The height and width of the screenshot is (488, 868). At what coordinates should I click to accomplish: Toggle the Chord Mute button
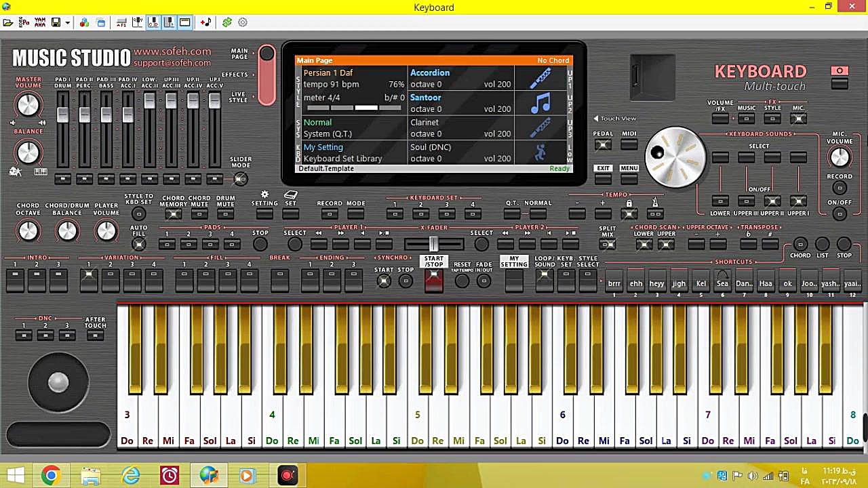tap(199, 214)
